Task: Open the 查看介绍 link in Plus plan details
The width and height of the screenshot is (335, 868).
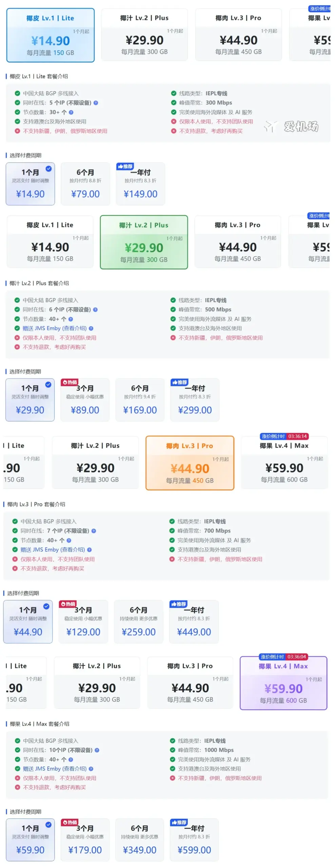Action: click(75, 328)
